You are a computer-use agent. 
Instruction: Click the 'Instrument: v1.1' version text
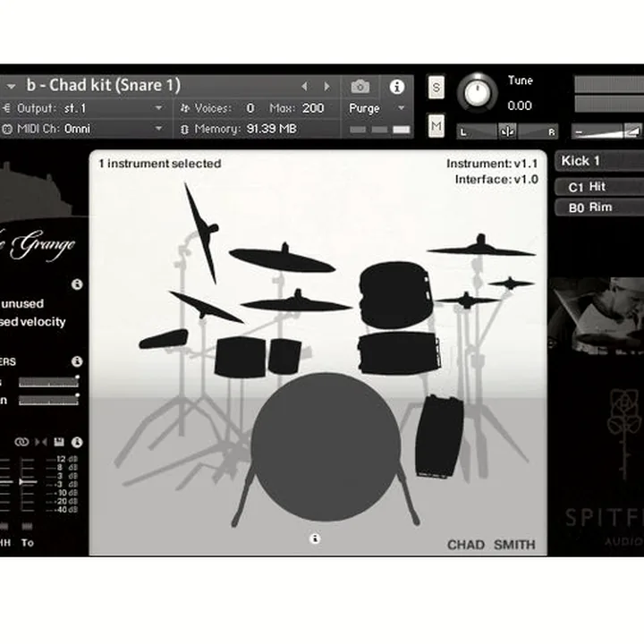(x=492, y=164)
